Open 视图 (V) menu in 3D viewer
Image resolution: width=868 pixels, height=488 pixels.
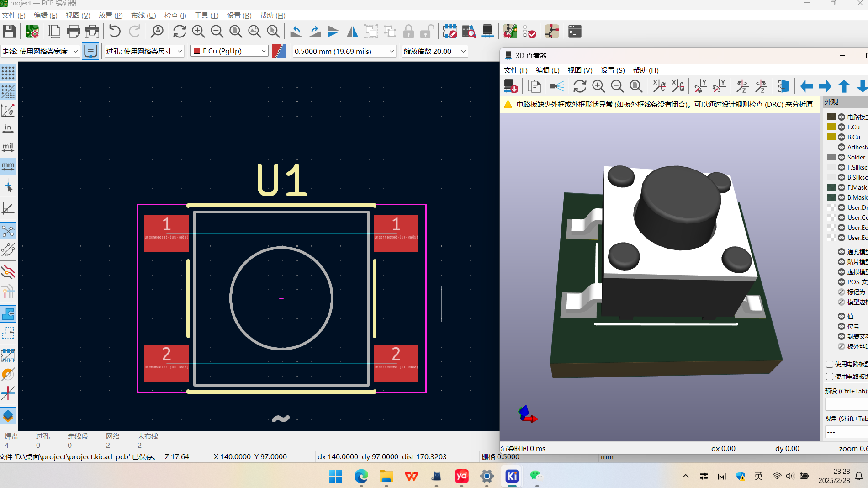point(580,70)
